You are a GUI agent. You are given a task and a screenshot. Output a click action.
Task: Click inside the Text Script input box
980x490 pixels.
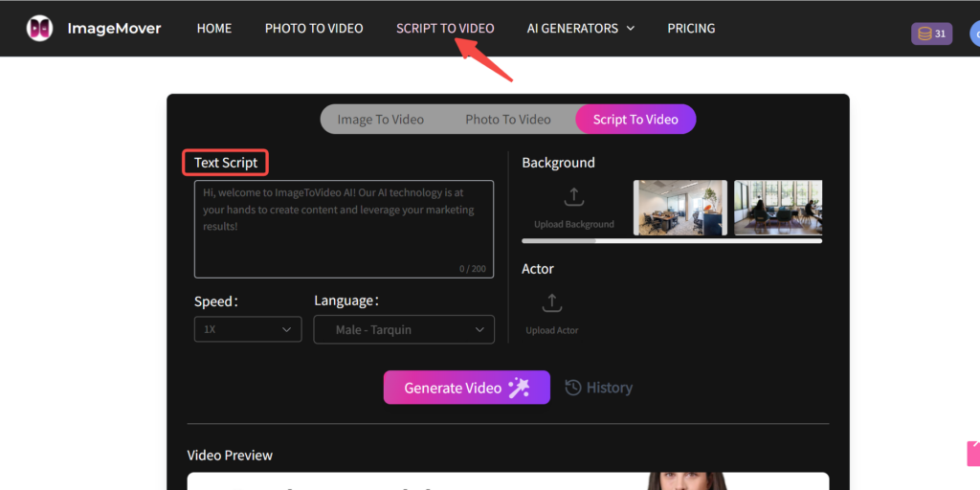[344, 230]
